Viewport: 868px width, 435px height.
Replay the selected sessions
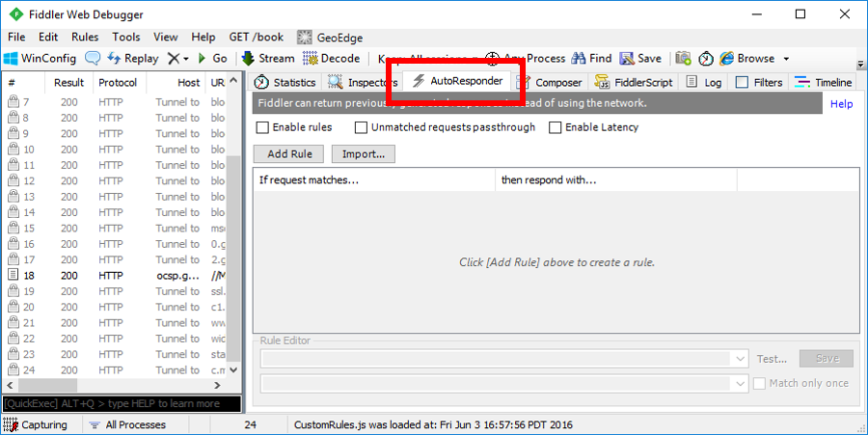tap(133, 58)
